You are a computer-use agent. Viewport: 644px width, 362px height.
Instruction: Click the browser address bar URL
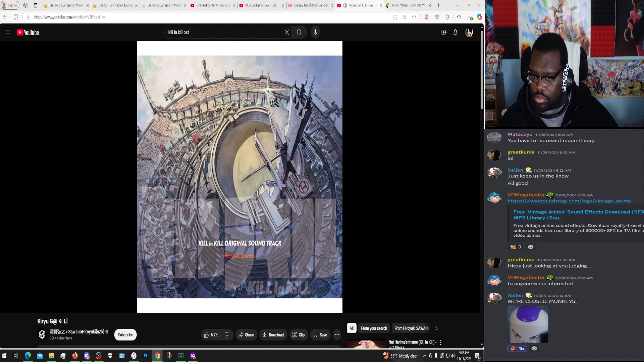pos(70,17)
